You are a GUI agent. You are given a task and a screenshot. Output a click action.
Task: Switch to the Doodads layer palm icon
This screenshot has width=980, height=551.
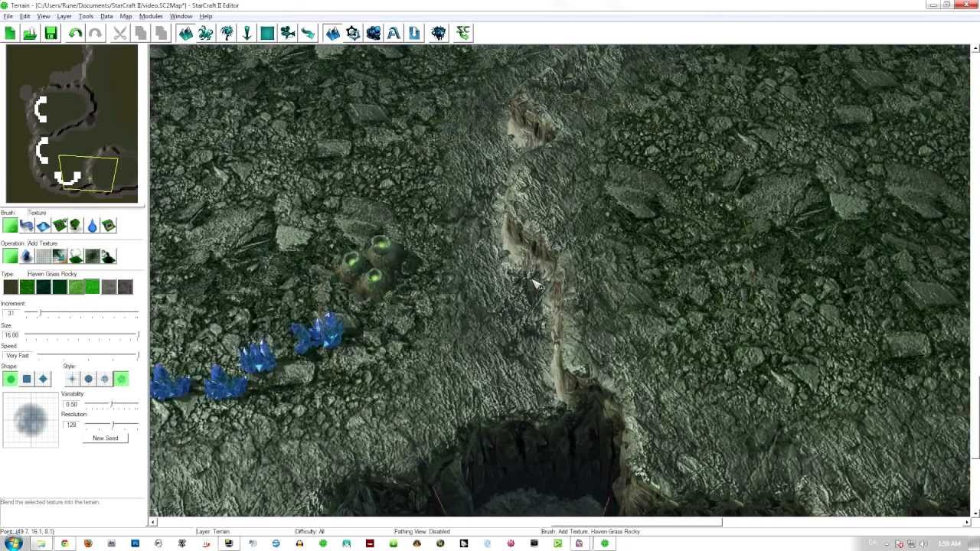[x=227, y=33]
